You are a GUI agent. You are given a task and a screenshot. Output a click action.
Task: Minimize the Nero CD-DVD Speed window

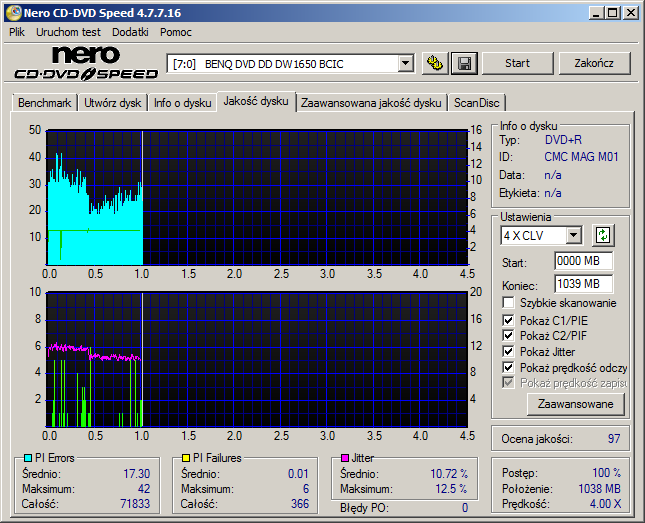(596, 13)
